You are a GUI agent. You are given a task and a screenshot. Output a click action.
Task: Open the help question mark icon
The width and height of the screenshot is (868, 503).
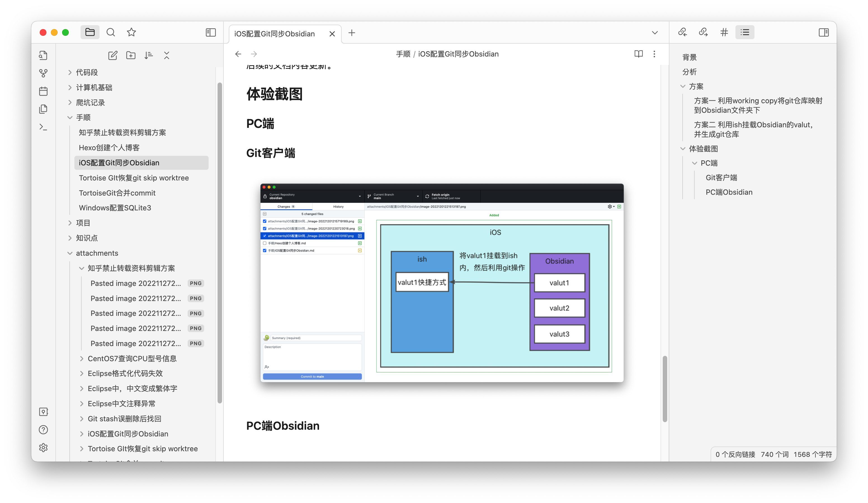coord(43,430)
